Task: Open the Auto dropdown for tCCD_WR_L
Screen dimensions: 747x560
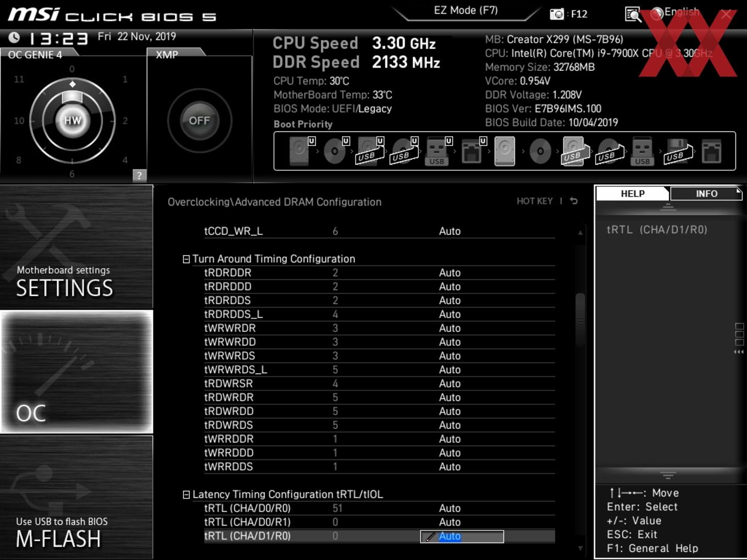Action: click(450, 231)
